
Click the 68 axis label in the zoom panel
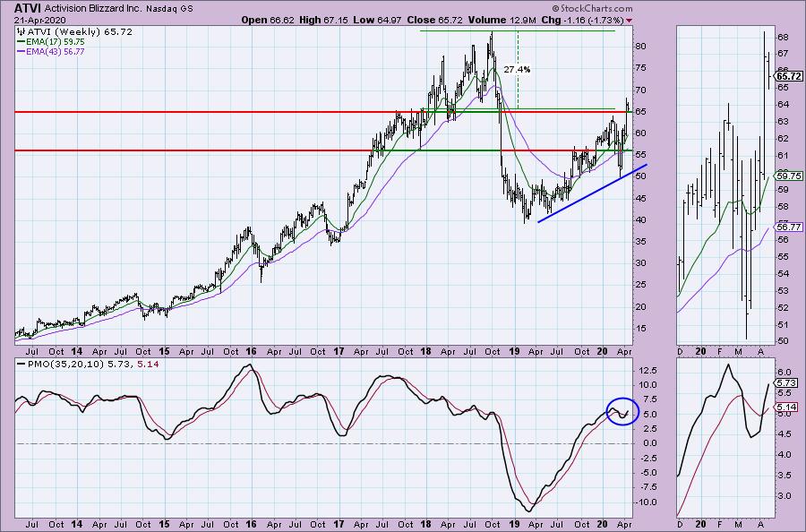pos(783,38)
